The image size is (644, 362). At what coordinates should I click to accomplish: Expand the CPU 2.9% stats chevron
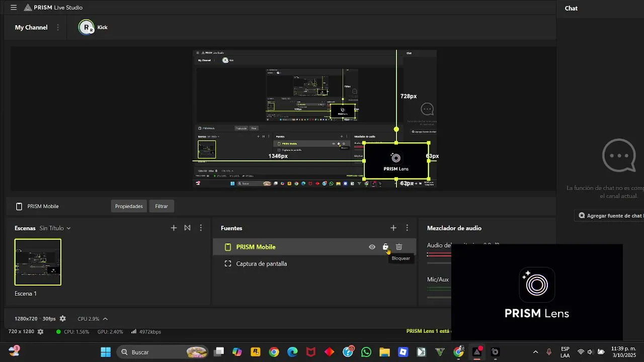pos(105,319)
